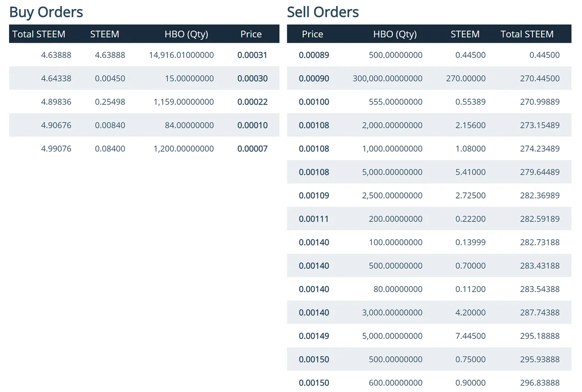Click sell STEEM value 0.55389
The width and height of the screenshot is (582, 392).
coord(471,102)
